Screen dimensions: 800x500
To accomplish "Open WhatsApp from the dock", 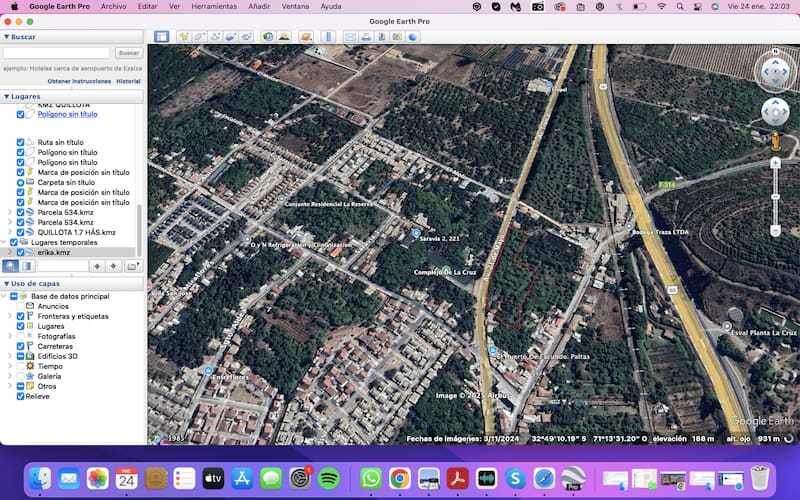I will [371, 479].
